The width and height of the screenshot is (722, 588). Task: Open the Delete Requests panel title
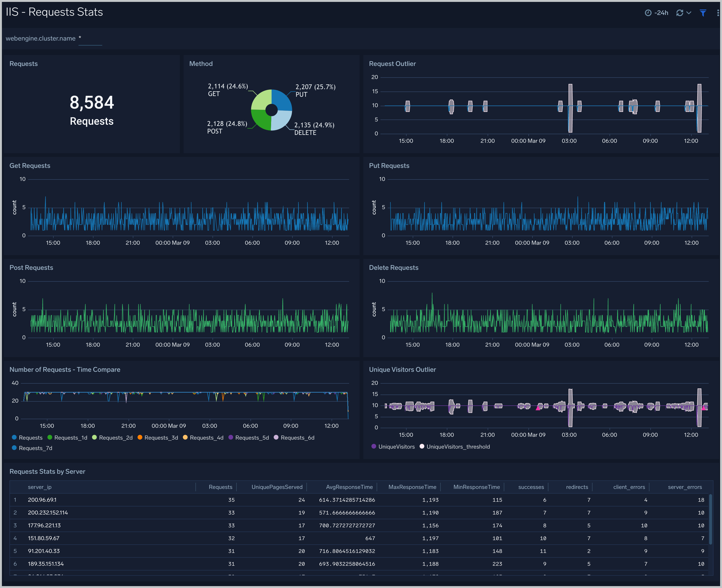(394, 268)
